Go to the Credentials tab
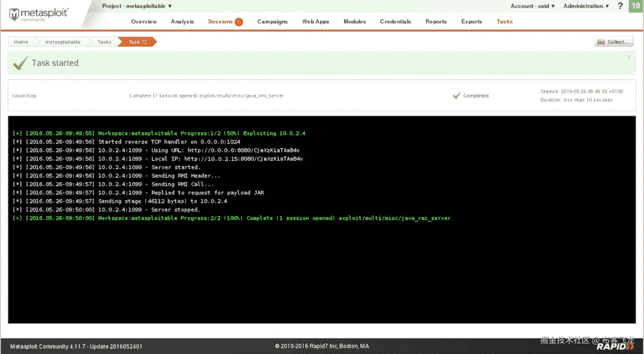 point(395,21)
